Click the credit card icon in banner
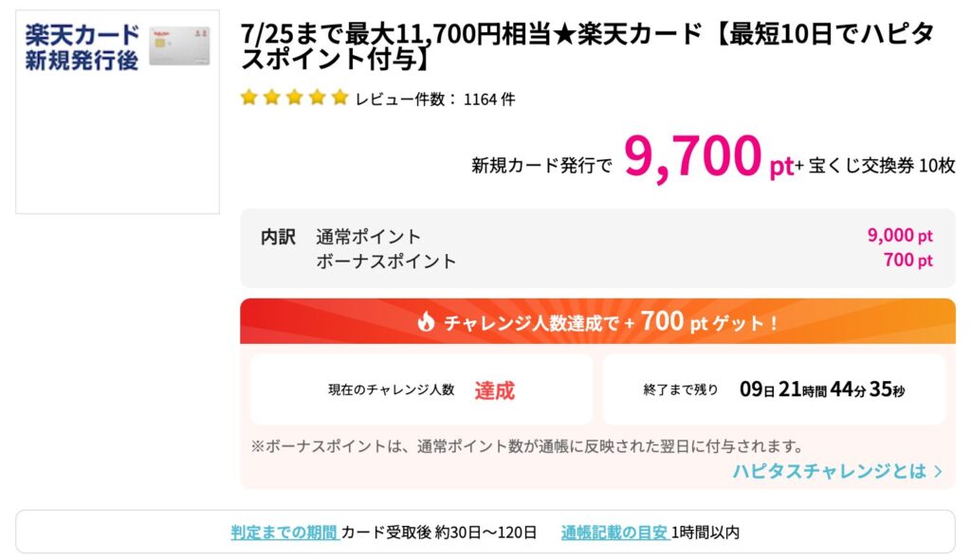The height and width of the screenshot is (560, 971). pyautogui.click(x=179, y=45)
